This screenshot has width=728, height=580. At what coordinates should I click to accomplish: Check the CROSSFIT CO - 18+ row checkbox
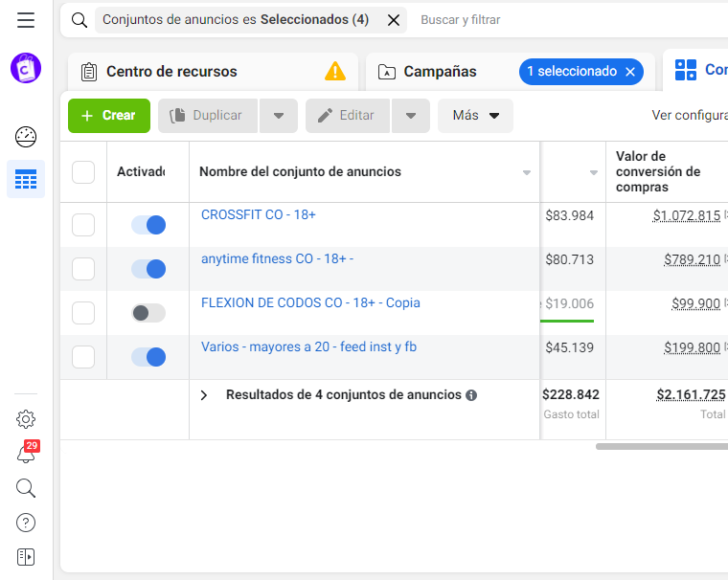pos(83,225)
